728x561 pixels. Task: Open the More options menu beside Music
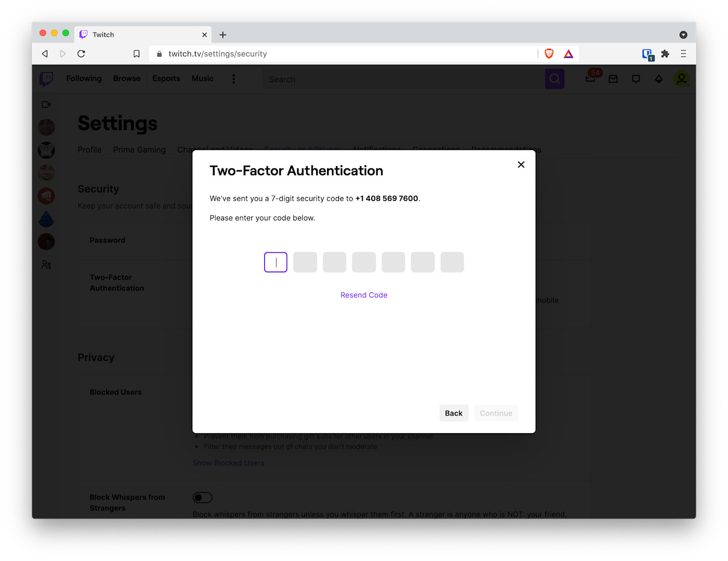pos(233,79)
